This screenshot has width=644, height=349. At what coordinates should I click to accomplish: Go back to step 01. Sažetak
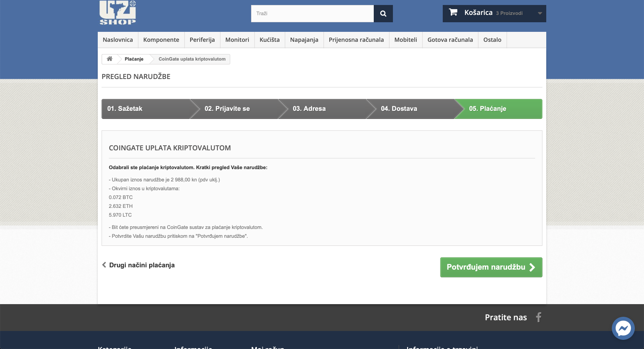(x=146, y=109)
